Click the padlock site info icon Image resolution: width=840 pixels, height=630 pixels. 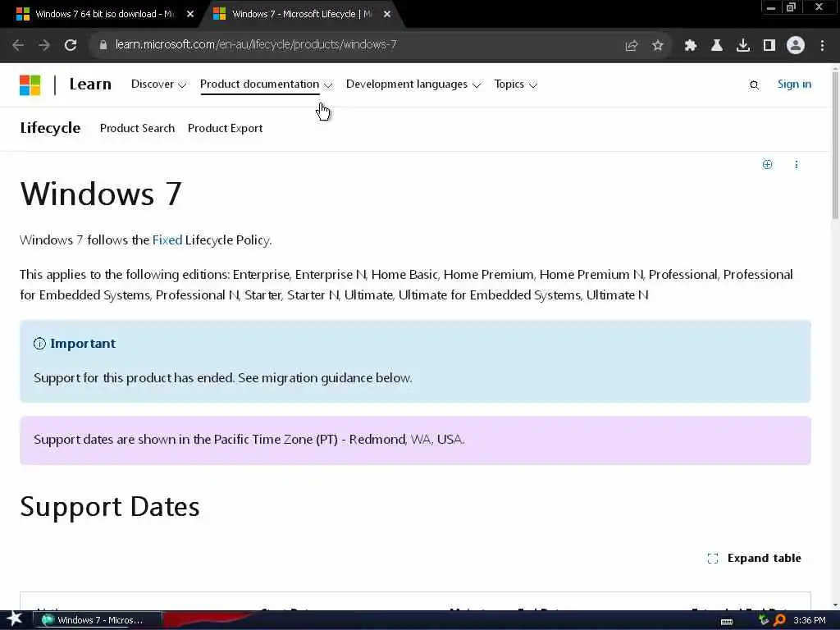tap(103, 45)
